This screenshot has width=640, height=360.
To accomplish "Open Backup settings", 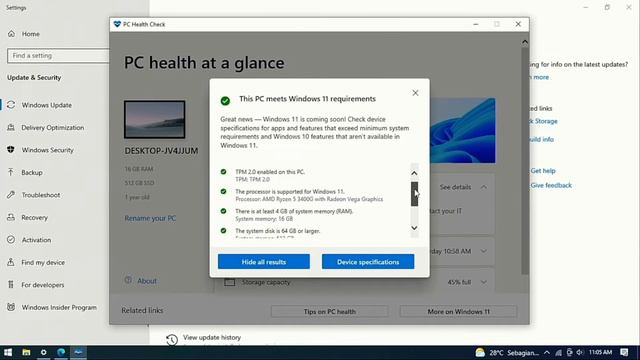I will coord(32,172).
